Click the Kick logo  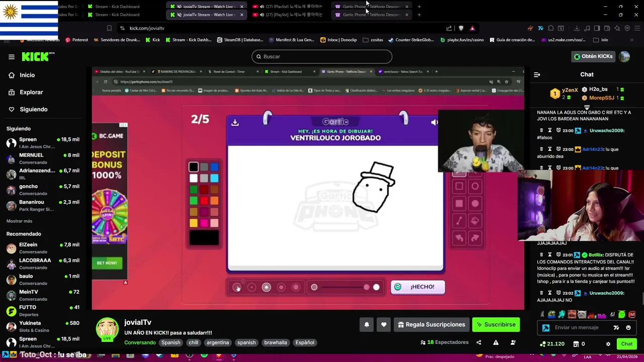coord(37,57)
